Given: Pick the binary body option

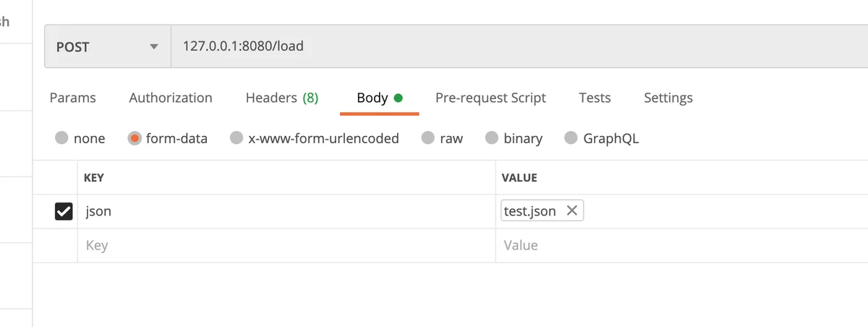Looking at the screenshot, I should tap(492, 138).
